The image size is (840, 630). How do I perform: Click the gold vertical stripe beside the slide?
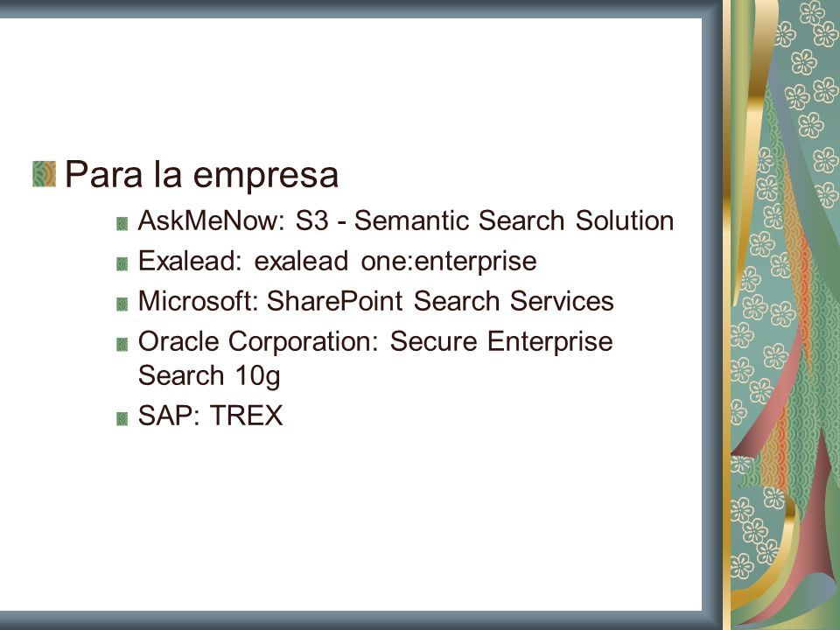click(726, 315)
